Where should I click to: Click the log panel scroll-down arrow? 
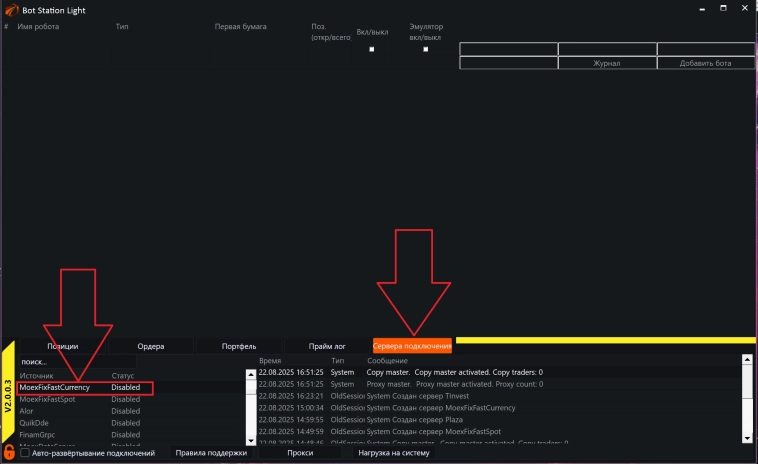pyautogui.click(x=747, y=438)
